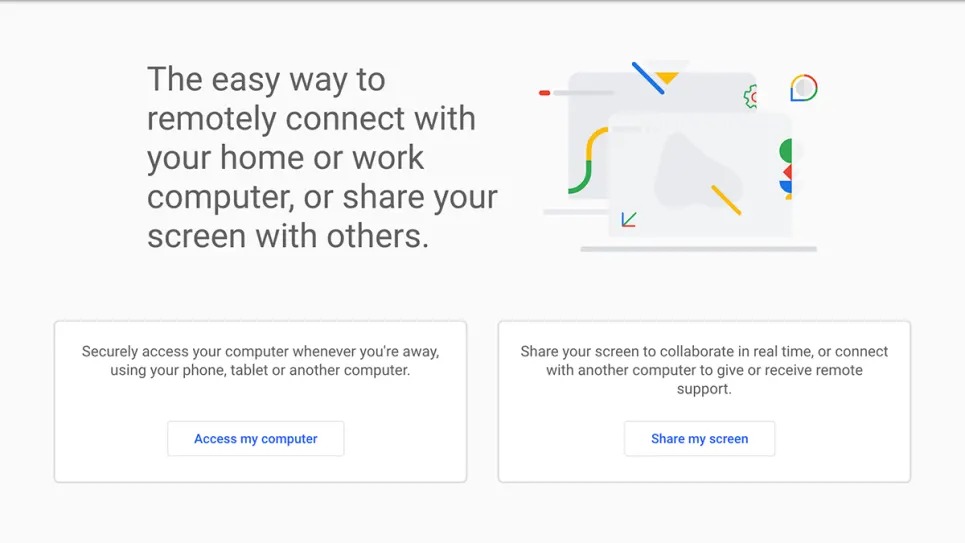Click the 'Share your screen to collaborate' text
This screenshot has height=543, width=965.
coord(704,370)
